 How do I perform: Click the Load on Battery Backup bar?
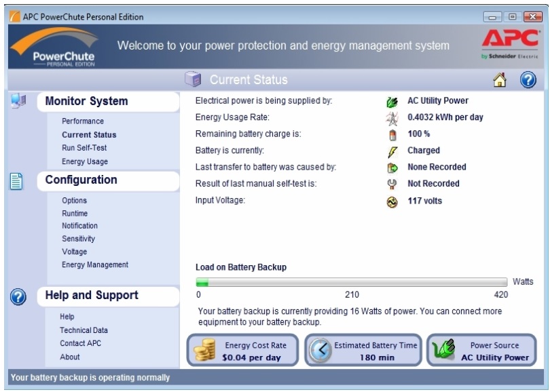[x=352, y=282]
